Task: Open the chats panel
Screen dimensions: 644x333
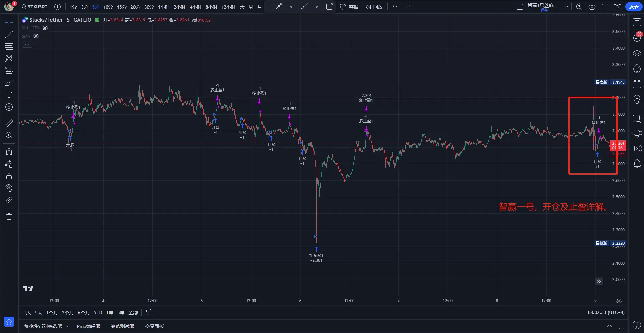Action: (637, 119)
